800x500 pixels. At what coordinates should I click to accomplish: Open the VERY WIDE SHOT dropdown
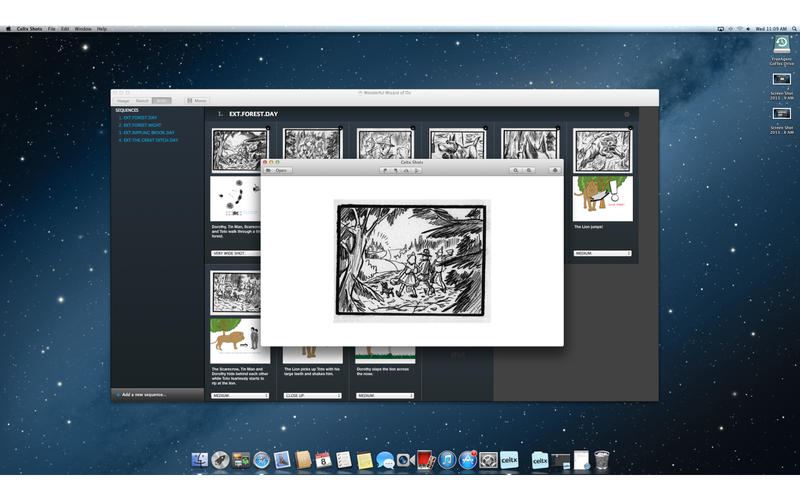point(236,253)
